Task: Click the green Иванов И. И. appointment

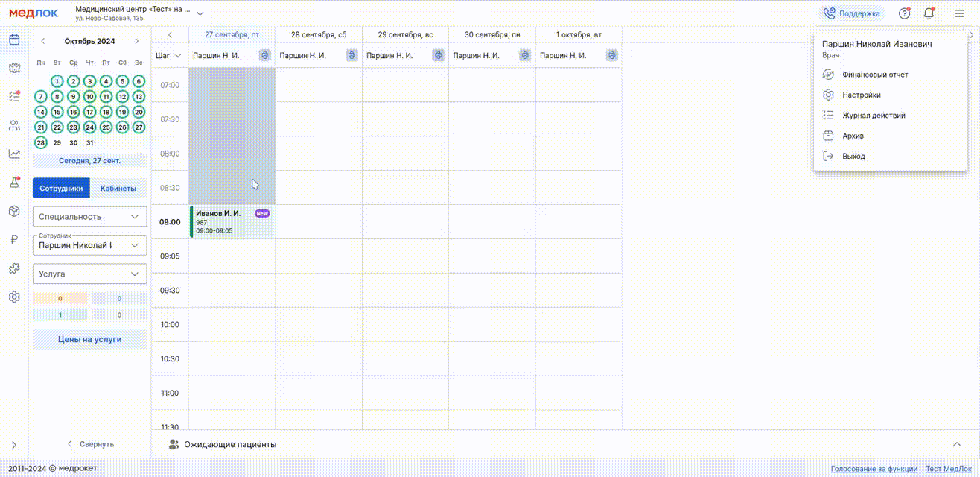Action: coord(232,222)
